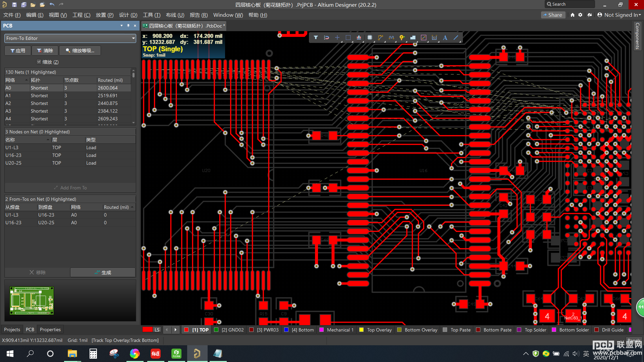Open the Windows Start menu
This screenshot has width=644, height=362.
(10, 354)
